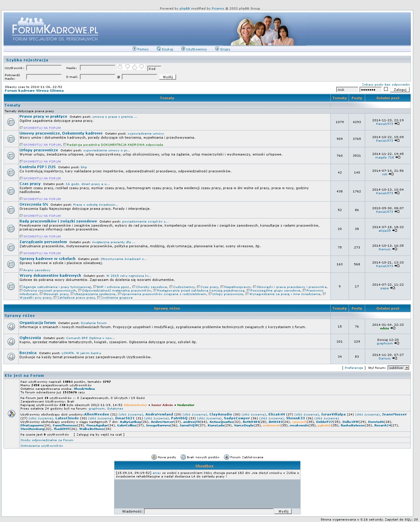Click the Ogłoszenia forum status icon

tap(11, 341)
